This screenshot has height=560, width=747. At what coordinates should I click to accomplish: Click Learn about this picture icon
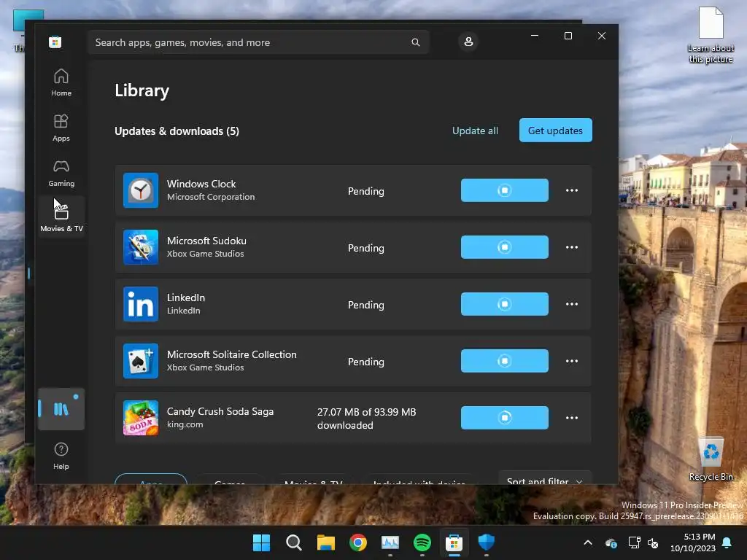[x=711, y=36]
